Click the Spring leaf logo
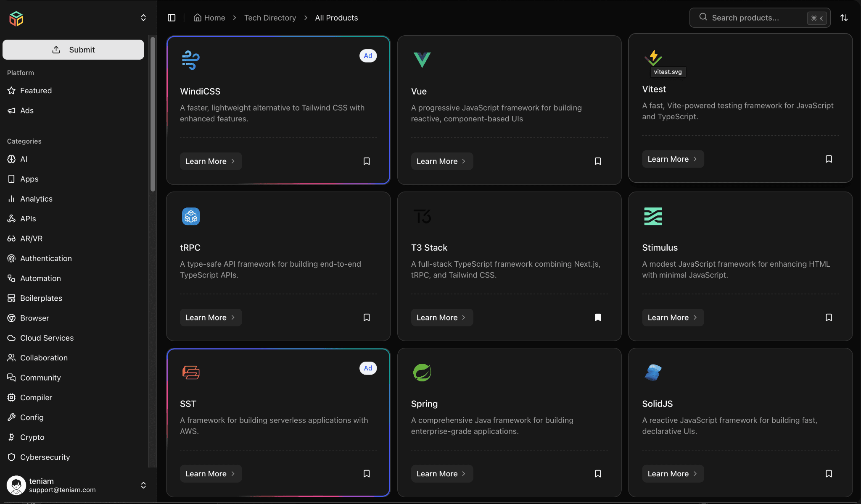861x504 pixels. coord(422,373)
